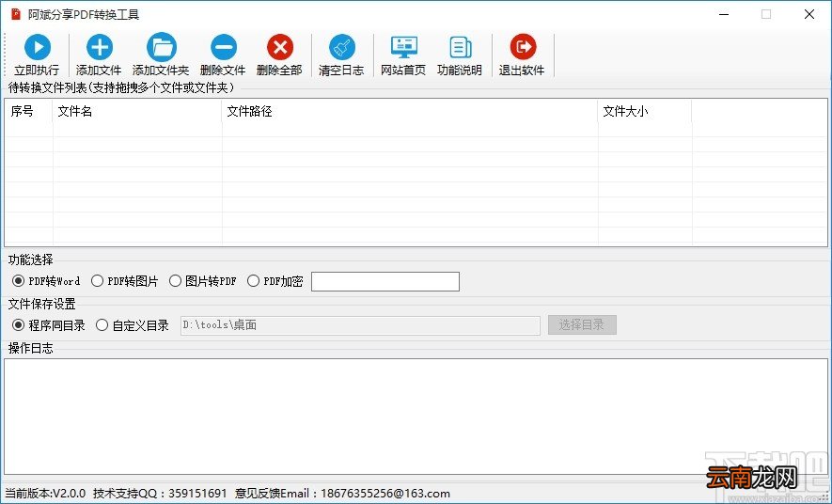Run conversion with 立即执行 icon
This screenshot has width=832, height=504.
click(38, 47)
